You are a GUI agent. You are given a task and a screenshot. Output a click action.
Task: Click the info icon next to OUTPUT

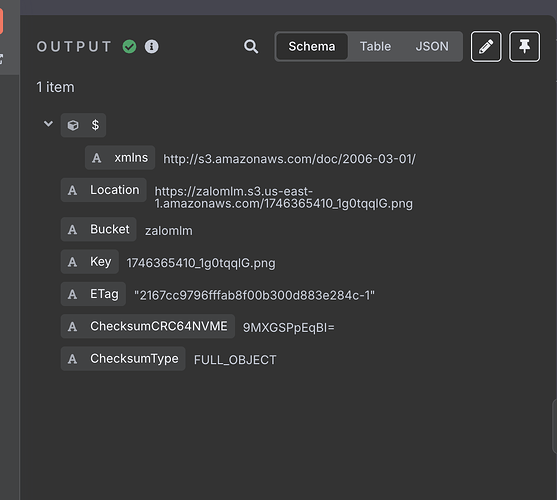click(x=151, y=47)
